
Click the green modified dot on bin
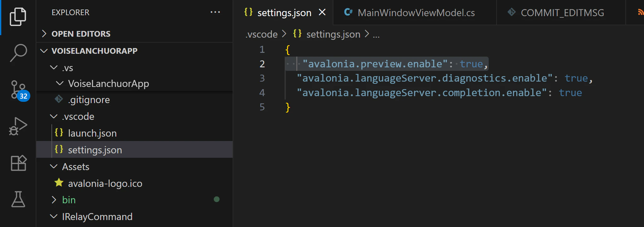217,199
